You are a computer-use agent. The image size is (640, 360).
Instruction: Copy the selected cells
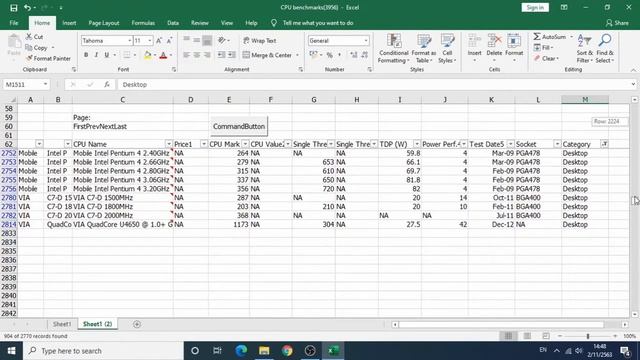pos(37,48)
